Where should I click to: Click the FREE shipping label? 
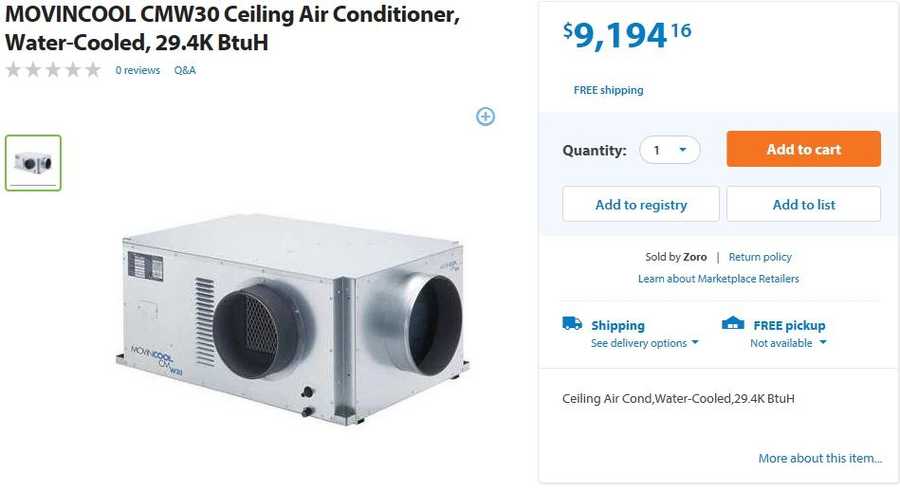pyautogui.click(x=608, y=90)
